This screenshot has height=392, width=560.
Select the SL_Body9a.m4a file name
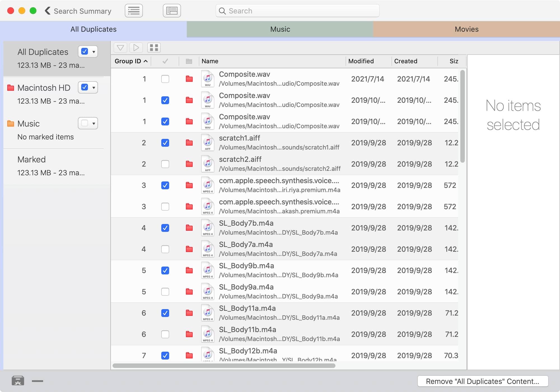pos(246,287)
